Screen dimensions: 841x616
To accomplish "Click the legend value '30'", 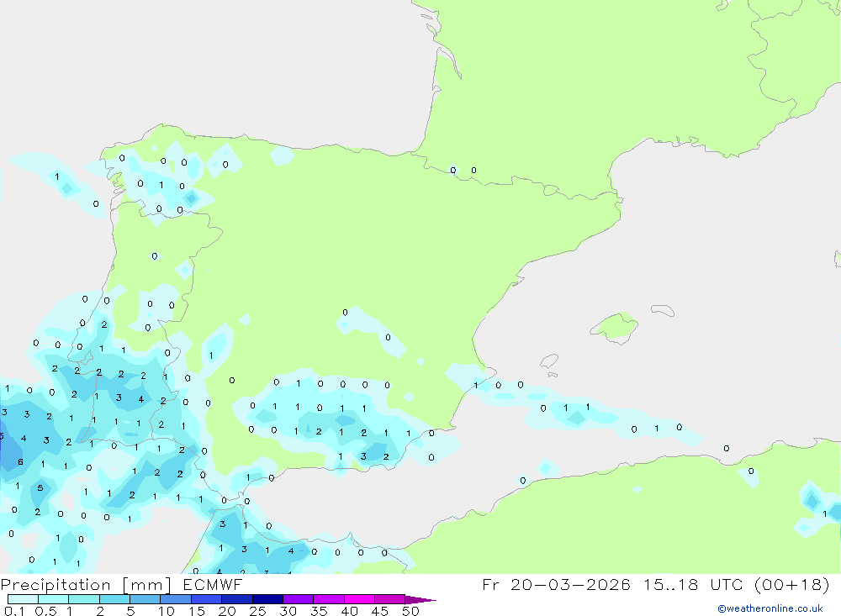I will click(x=288, y=611).
